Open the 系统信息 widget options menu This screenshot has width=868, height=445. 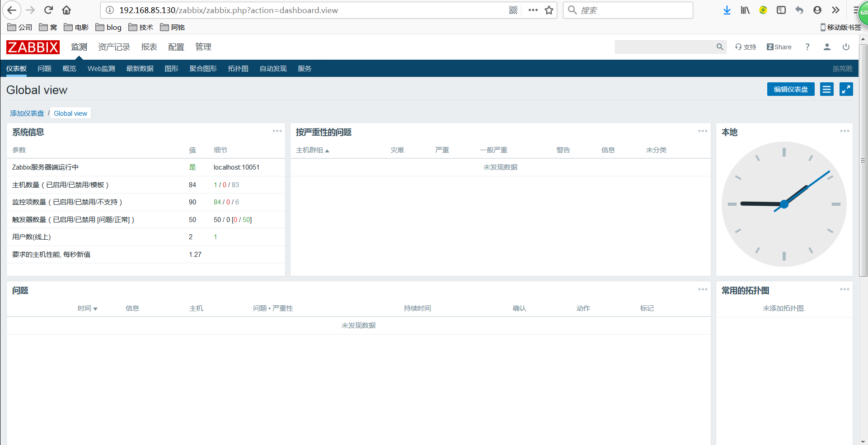click(277, 131)
